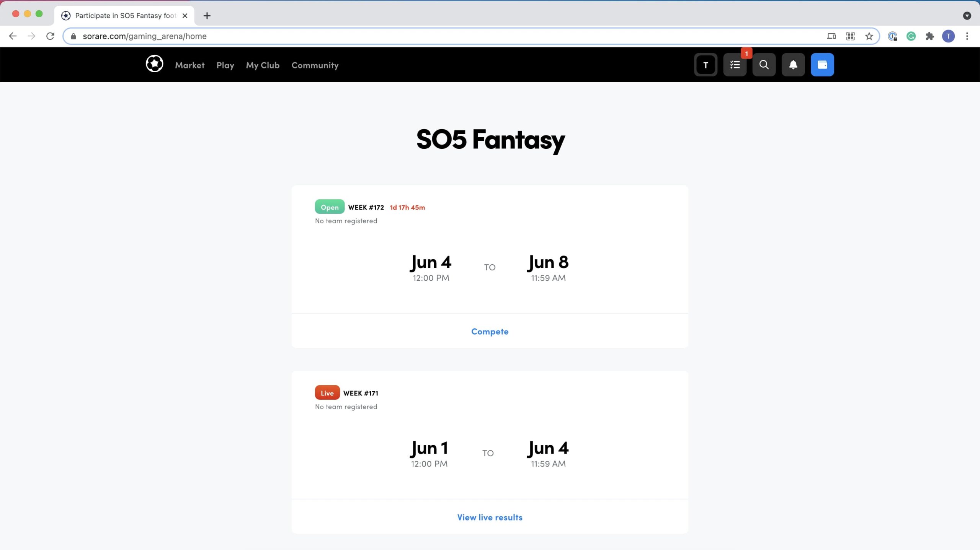Open the blue wallet button
Image resolution: width=980 pixels, height=550 pixels.
click(x=822, y=65)
